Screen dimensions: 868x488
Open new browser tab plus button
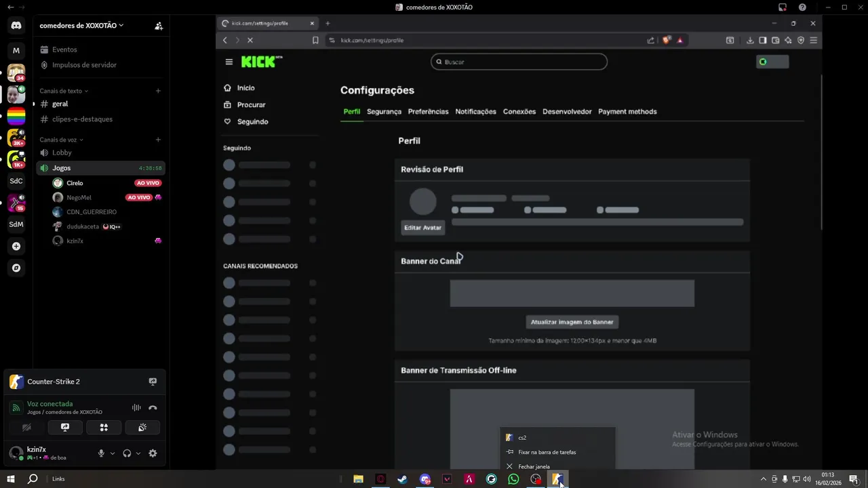(x=328, y=23)
